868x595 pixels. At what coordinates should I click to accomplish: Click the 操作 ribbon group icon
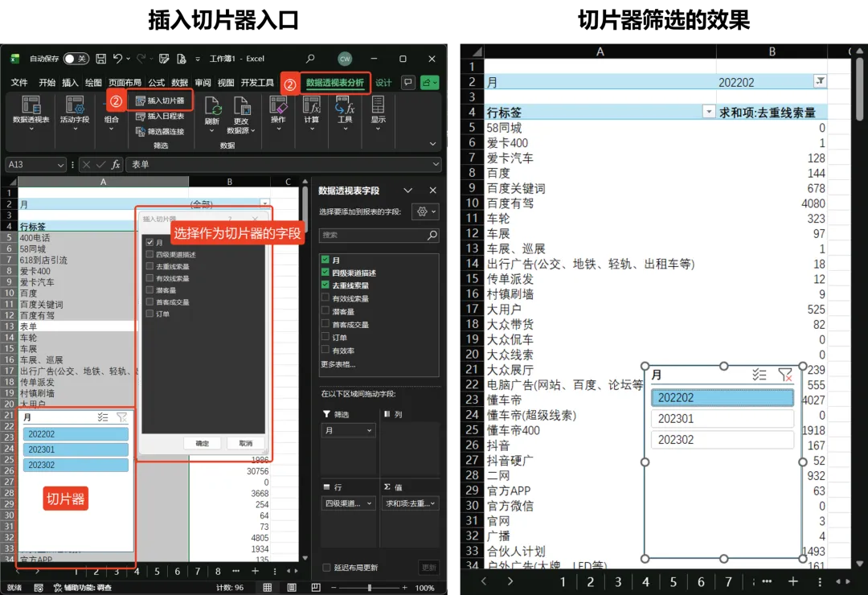pos(278,105)
